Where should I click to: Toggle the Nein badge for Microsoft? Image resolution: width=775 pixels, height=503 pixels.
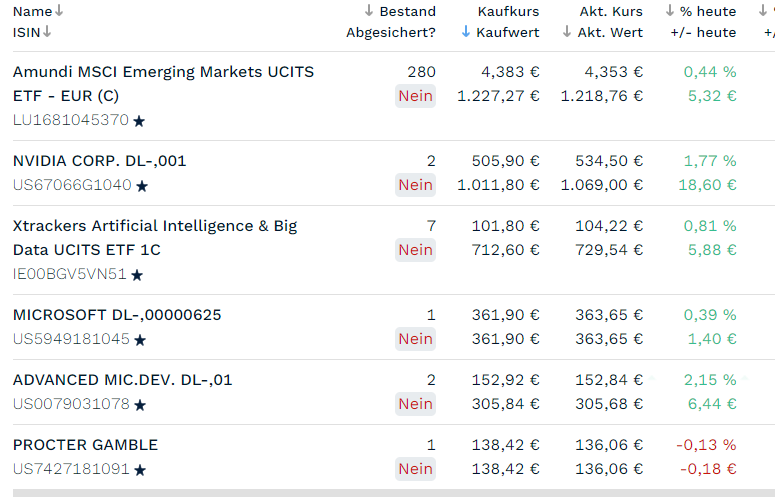coord(415,339)
